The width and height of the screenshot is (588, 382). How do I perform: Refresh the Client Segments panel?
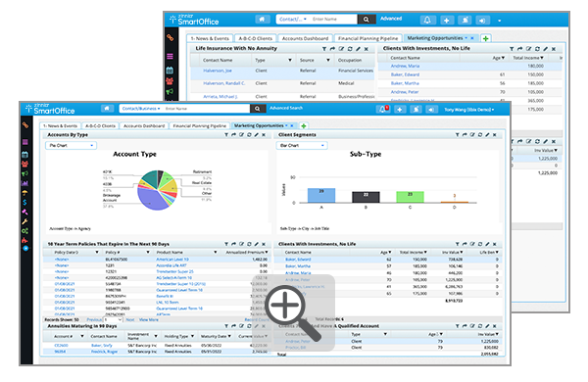(x=480, y=135)
